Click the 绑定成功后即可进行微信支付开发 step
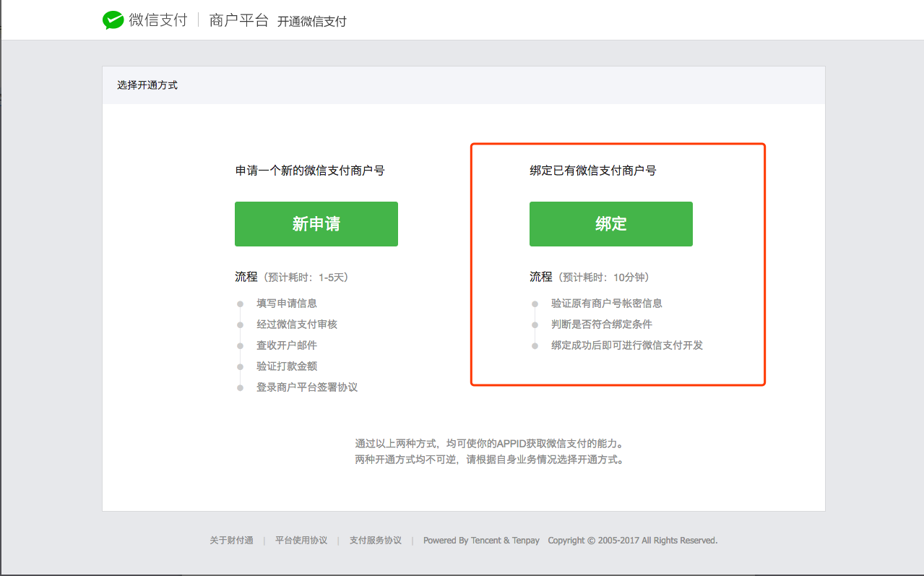Viewport: 924px width, 576px height. coord(627,345)
